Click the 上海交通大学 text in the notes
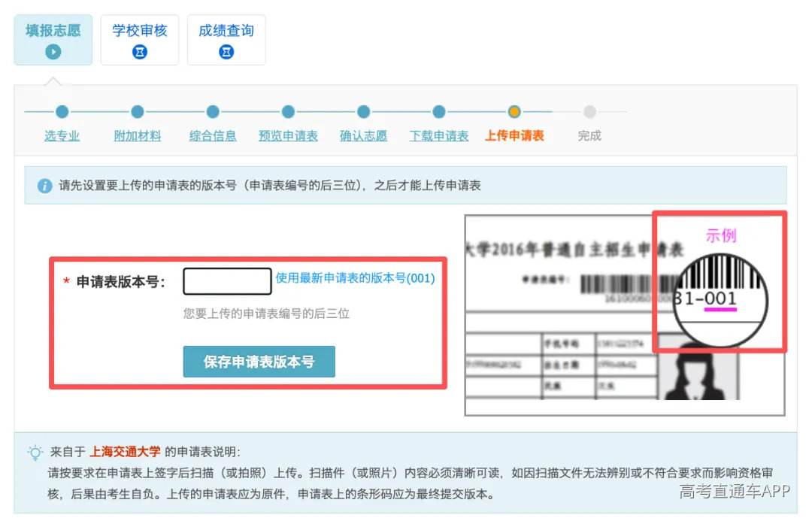The image size is (812, 521). coord(125,452)
